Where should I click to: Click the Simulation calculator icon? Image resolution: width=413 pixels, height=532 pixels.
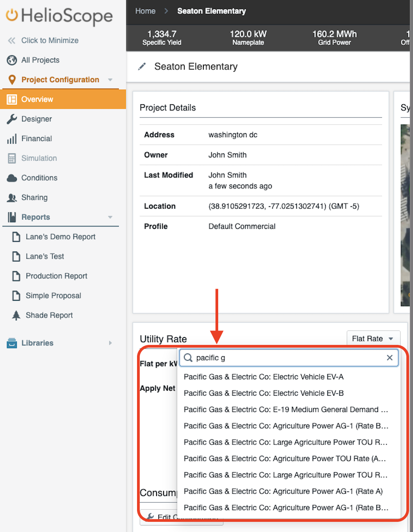click(x=12, y=158)
